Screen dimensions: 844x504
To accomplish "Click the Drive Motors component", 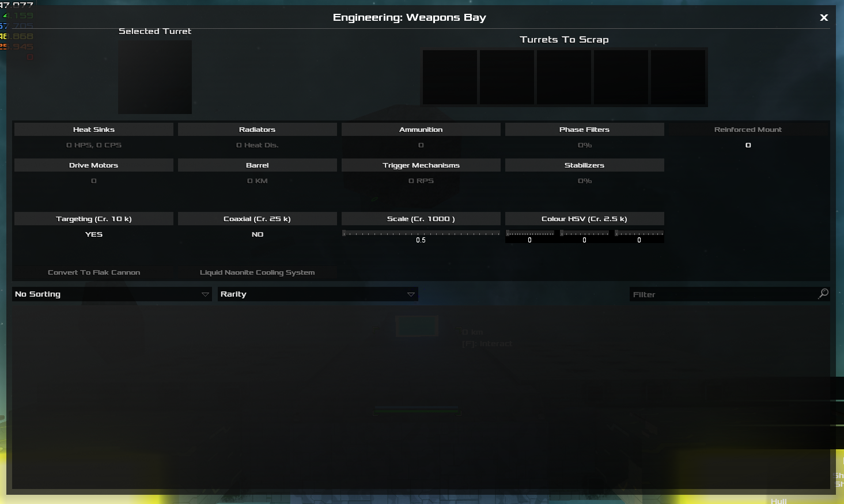I will (x=94, y=165).
